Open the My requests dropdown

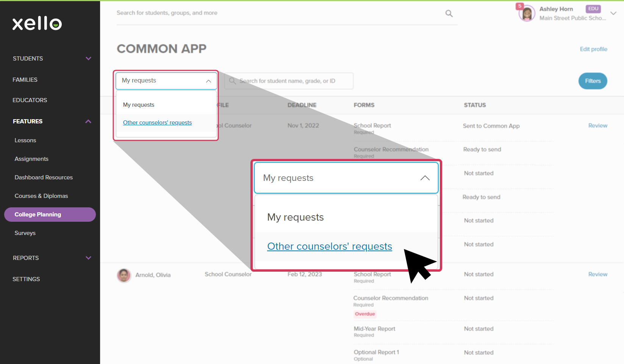point(166,81)
